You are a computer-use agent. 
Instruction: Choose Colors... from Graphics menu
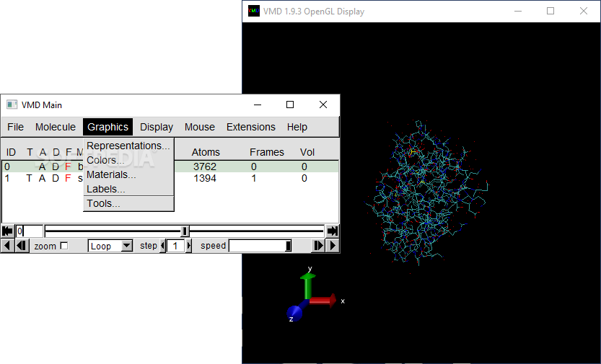pyautogui.click(x=128, y=160)
